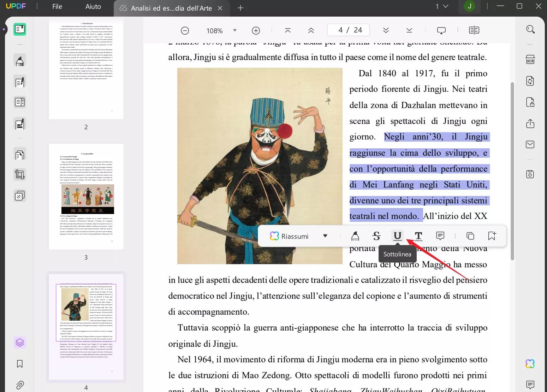
Task: Click the vertical document scrollbar
Action: (x=512, y=171)
